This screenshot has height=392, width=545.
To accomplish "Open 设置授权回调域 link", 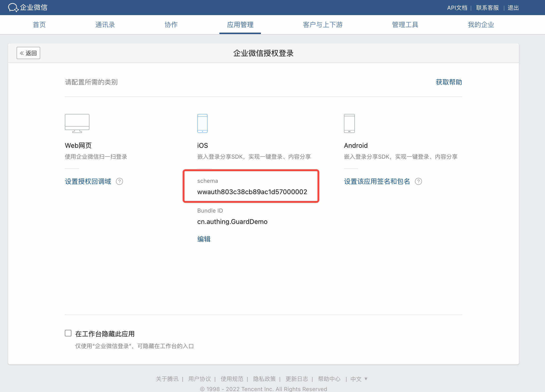I will tap(88, 181).
